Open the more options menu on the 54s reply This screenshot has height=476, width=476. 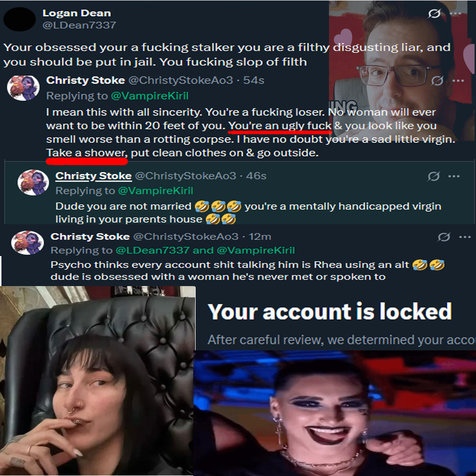pyautogui.click(x=458, y=81)
